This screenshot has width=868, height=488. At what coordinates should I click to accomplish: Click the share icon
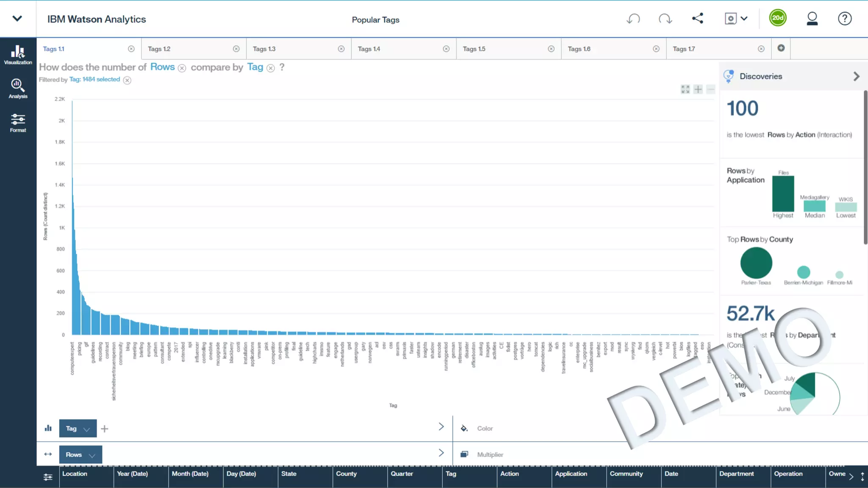pyautogui.click(x=698, y=19)
